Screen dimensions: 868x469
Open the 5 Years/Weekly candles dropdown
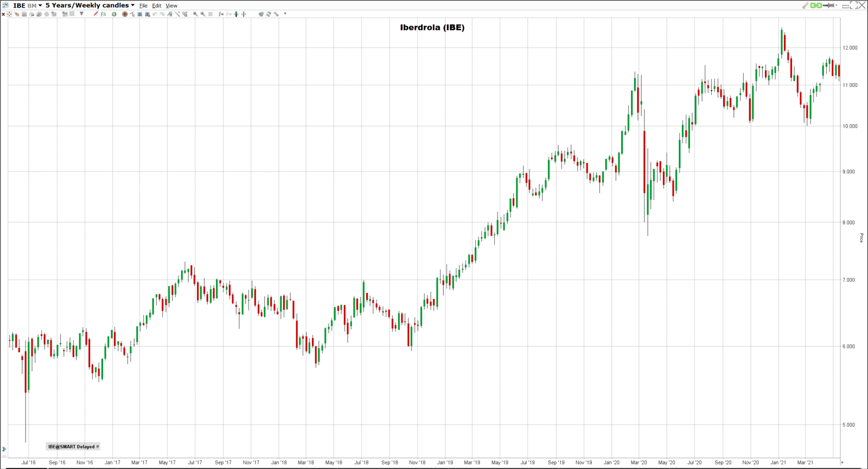(x=90, y=5)
